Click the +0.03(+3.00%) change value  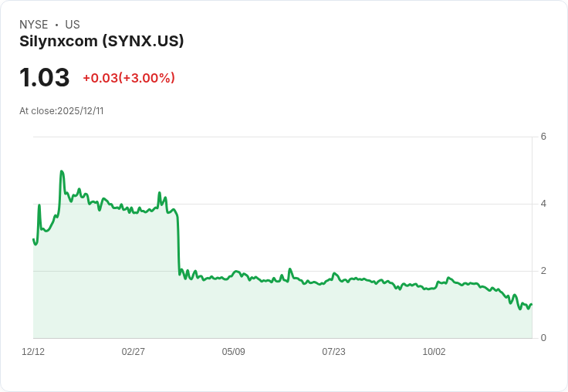(129, 78)
